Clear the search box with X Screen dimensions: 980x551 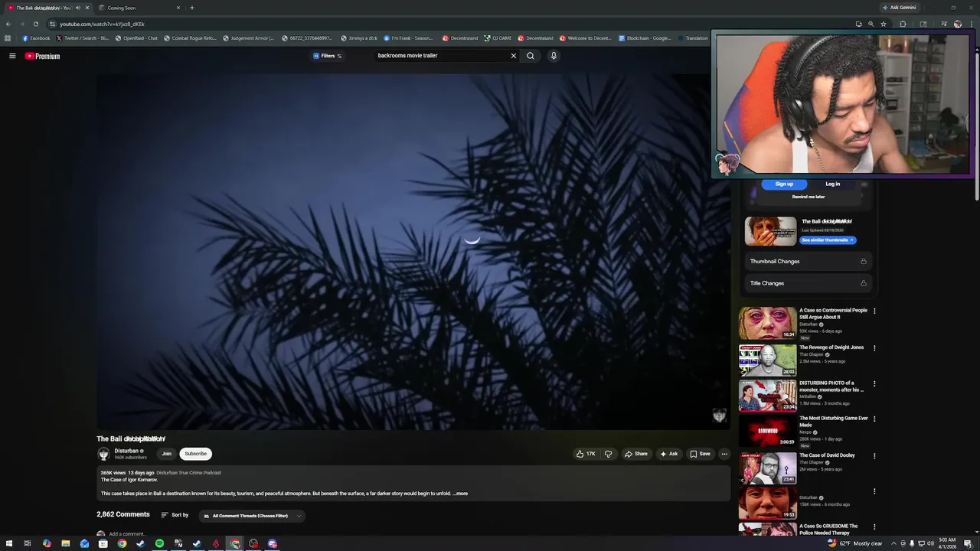pos(514,56)
